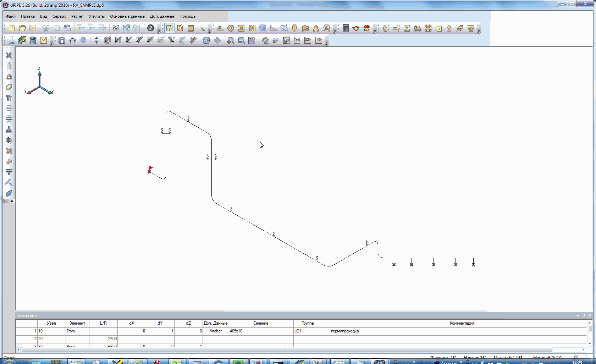Click the blue question mark help icon
Screen dimensions: 596x364
click(150, 28)
